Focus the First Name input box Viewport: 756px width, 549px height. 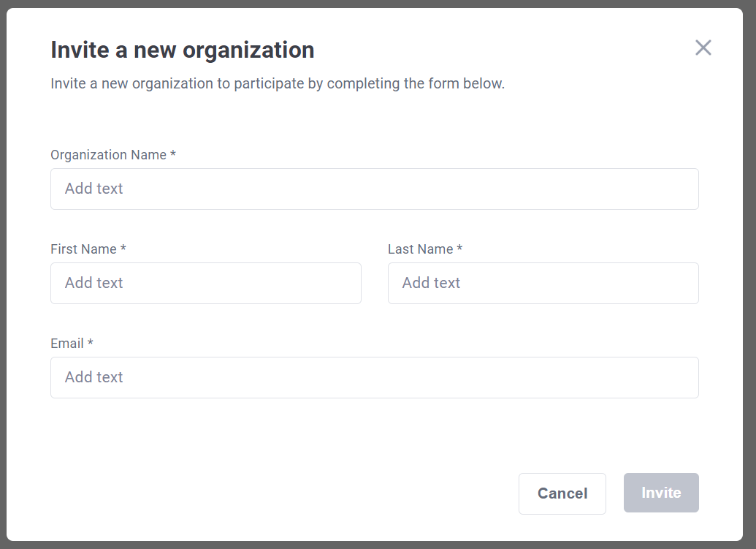(x=205, y=283)
